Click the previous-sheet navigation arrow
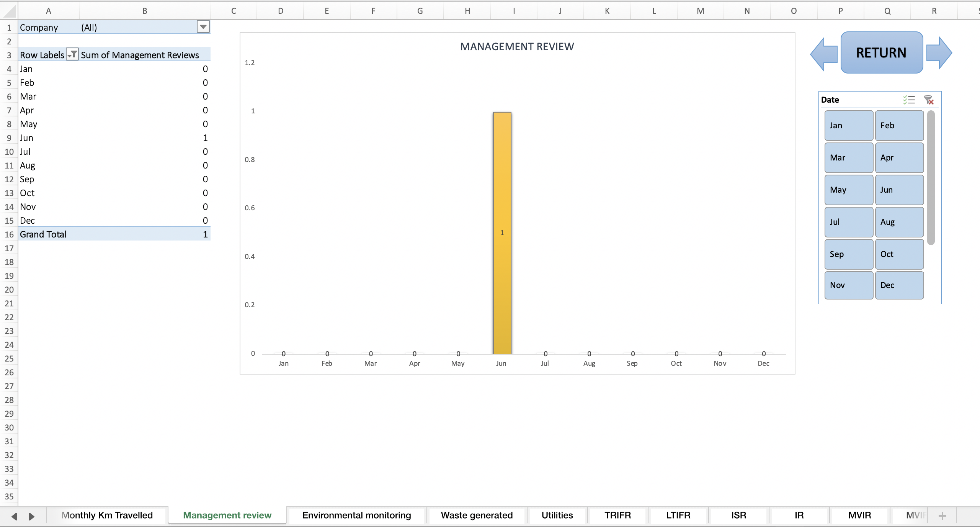The image size is (980, 527). pyautogui.click(x=14, y=516)
